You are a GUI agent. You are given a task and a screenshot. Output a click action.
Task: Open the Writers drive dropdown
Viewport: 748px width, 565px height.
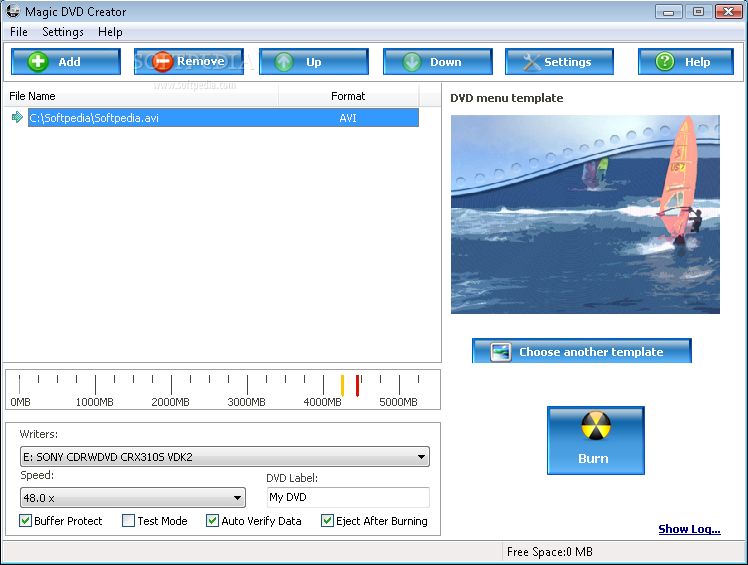(x=225, y=457)
